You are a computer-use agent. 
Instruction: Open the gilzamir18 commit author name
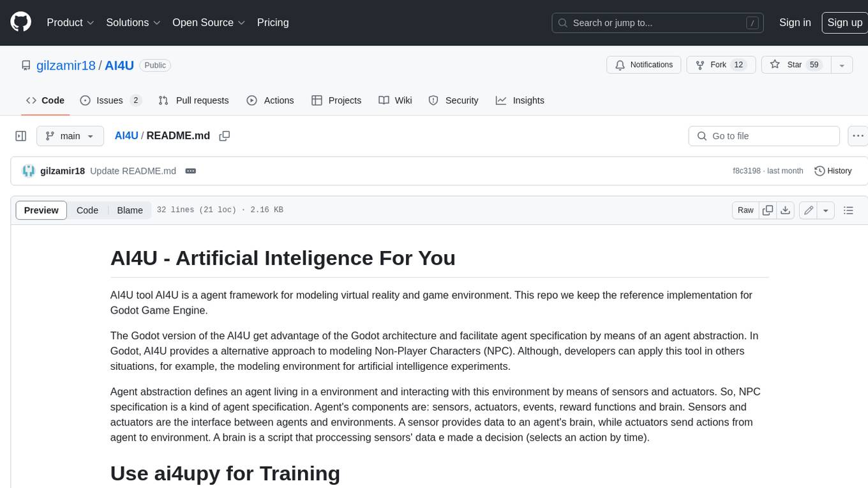[x=63, y=171]
